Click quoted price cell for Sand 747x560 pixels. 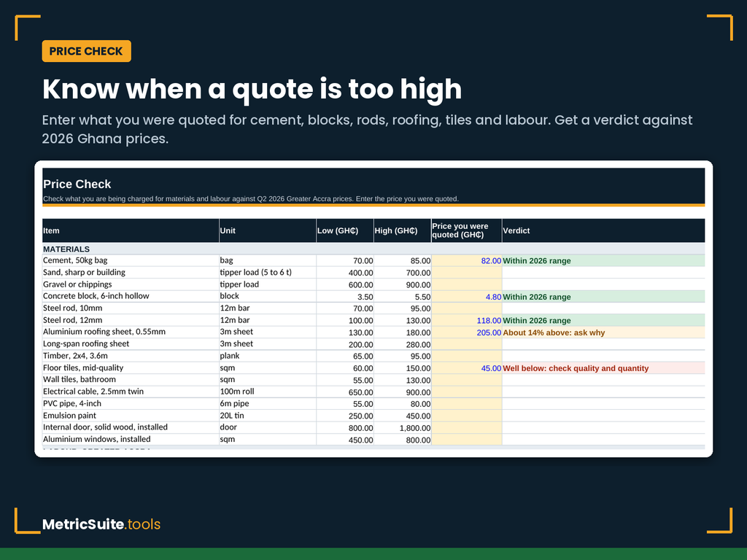[466, 273]
